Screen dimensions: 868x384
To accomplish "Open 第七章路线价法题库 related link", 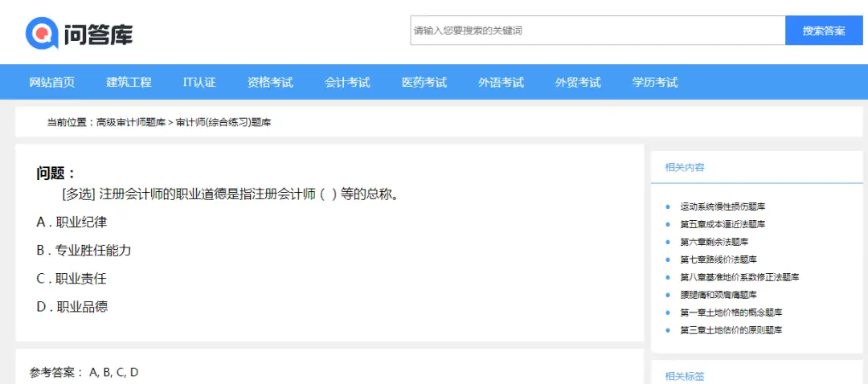I will tap(719, 259).
